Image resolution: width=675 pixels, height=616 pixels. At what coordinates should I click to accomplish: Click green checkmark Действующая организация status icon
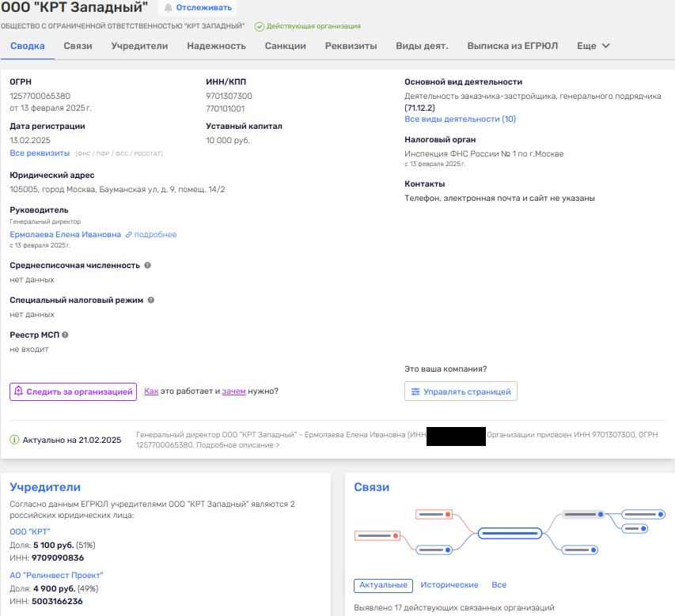pos(260,26)
